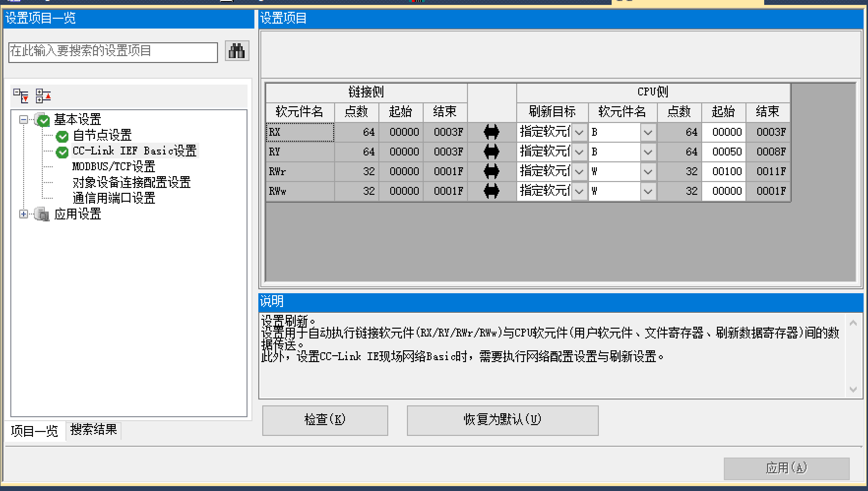Image resolution: width=868 pixels, height=491 pixels.
Task: Click the RWr row link arrow icon
Action: pos(491,171)
